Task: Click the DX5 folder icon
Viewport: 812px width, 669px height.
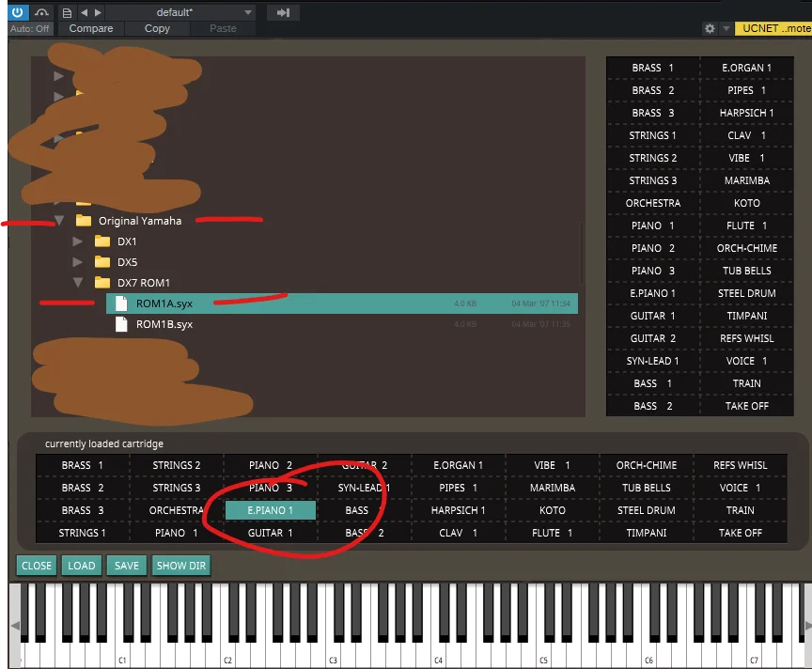Action: click(102, 262)
